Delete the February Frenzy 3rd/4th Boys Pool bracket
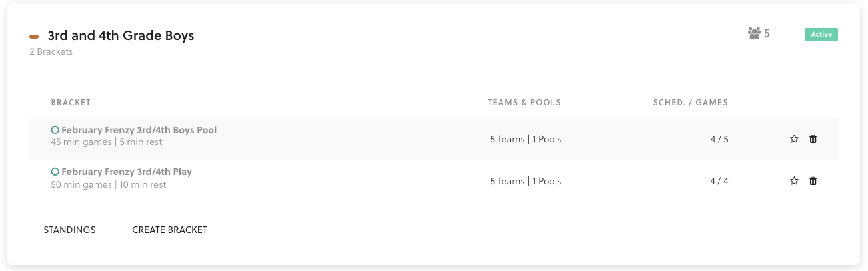The height and width of the screenshot is (271, 868). pyautogui.click(x=813, y=139)
